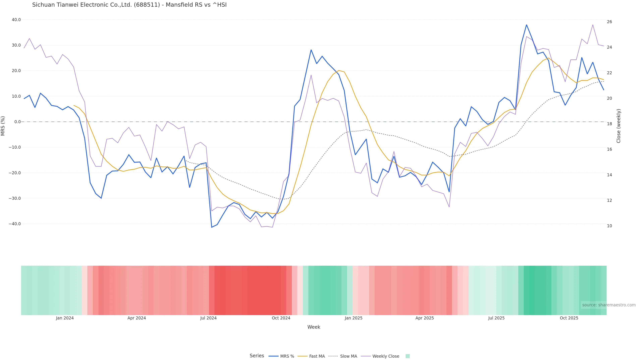Image resolution: width=644 pixels, height=362 pixels.
Task: Click the dashed Slow MA line icon in legend
Action: coord(333,356)
